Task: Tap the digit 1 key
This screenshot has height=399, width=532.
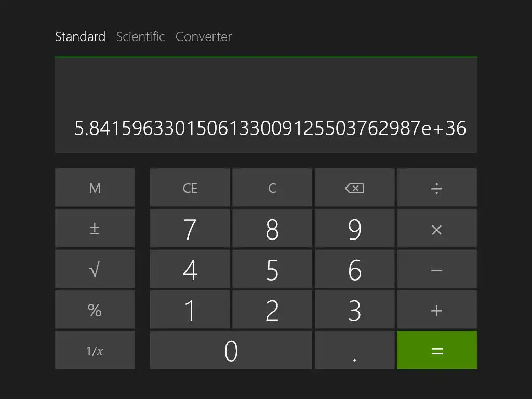Action: pos(190,310)
